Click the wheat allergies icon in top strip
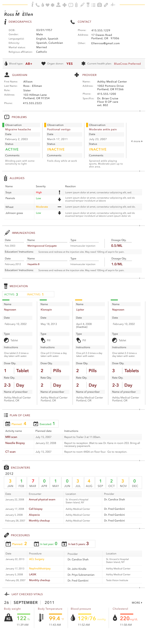 (x=76, y=5)
